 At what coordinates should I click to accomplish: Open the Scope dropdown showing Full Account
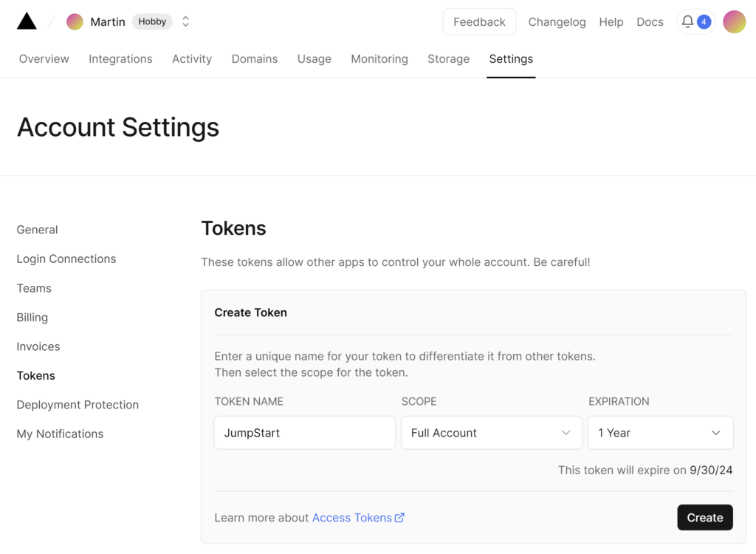[x=491, y=432]
